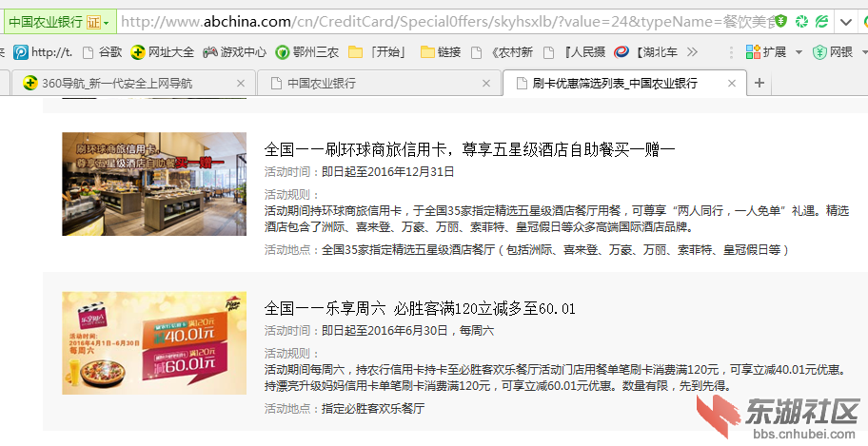Click the buffet rule text 两人同行，一人免单

pyautogui.click(x=729, y=211)
